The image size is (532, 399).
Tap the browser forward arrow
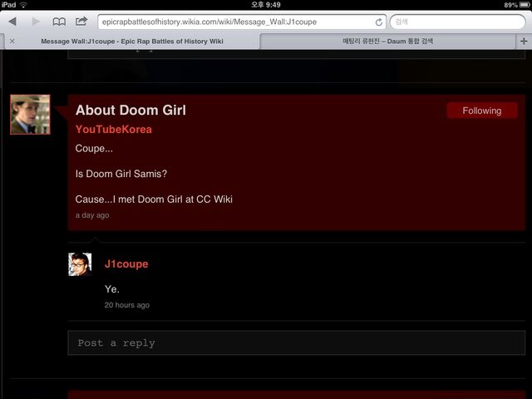tap(35, 22)
